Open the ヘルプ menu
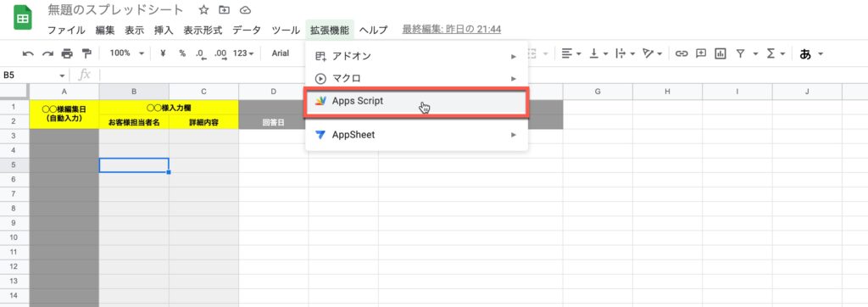The image size is (868, 307). click(x=374, y=30)
